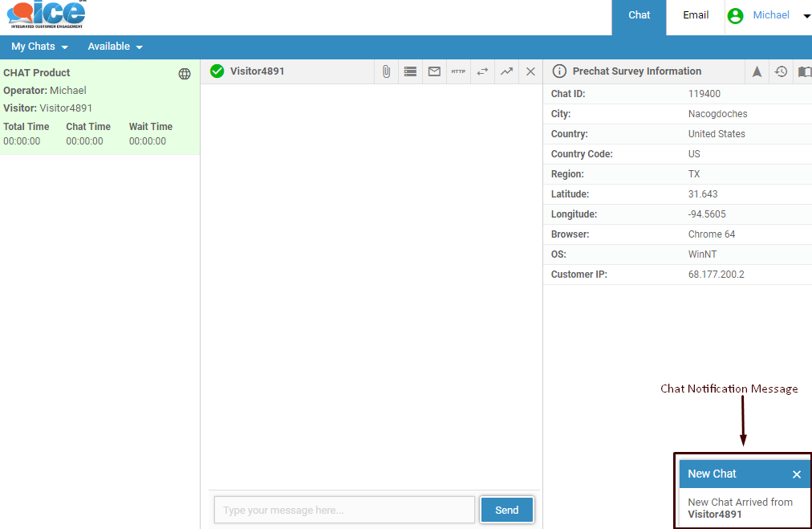Switch to the Email tab
Image resolution: width=812 pixels, height=529 pixels.
pyautogui.click(x=696, y=15)
